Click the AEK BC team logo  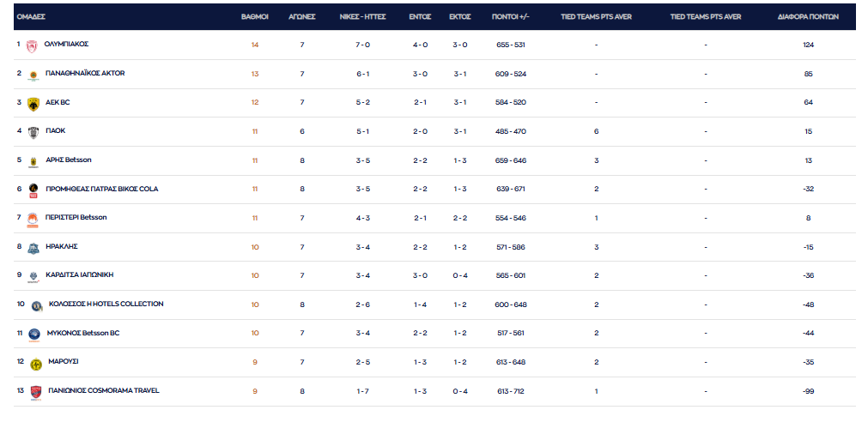point(33,104)
